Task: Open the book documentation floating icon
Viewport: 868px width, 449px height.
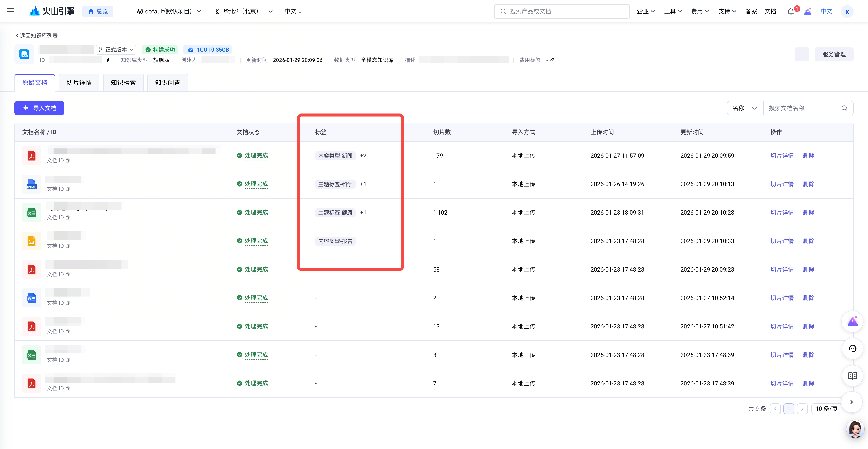Action: pos(852,376)
